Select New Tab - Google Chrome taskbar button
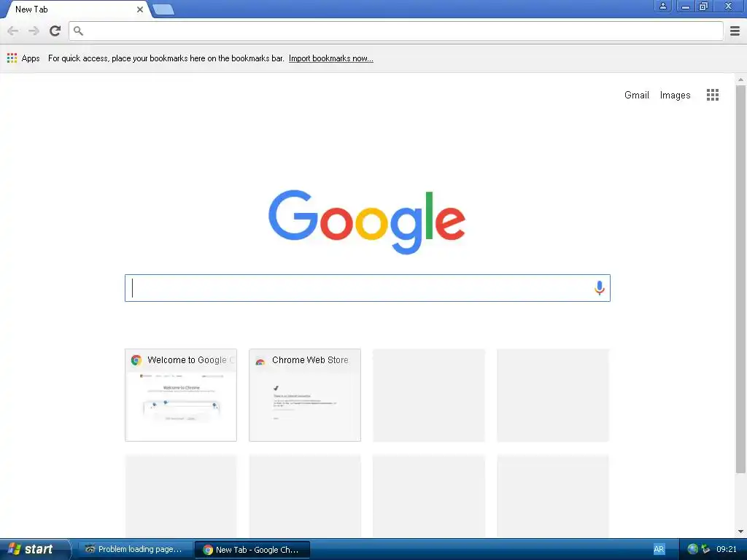Image resolution: width=747 pixels, height=560 pixels. [252, 550]
